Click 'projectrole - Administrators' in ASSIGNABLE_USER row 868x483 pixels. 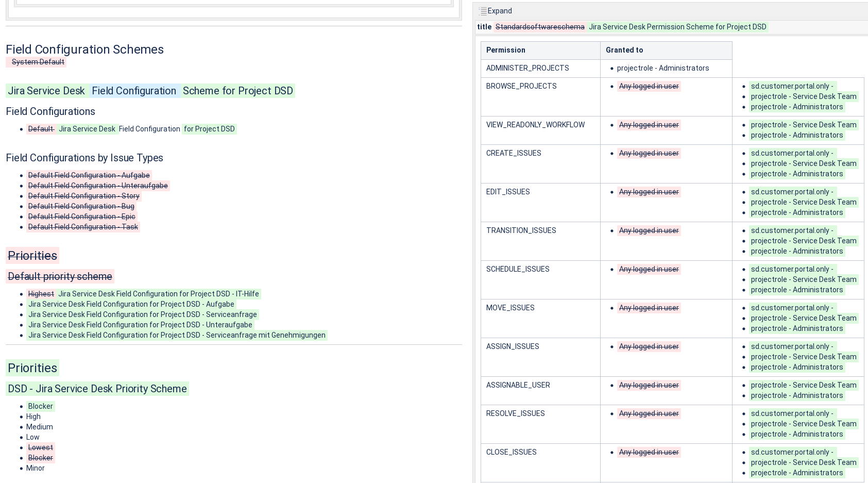(x=797, y=395)
